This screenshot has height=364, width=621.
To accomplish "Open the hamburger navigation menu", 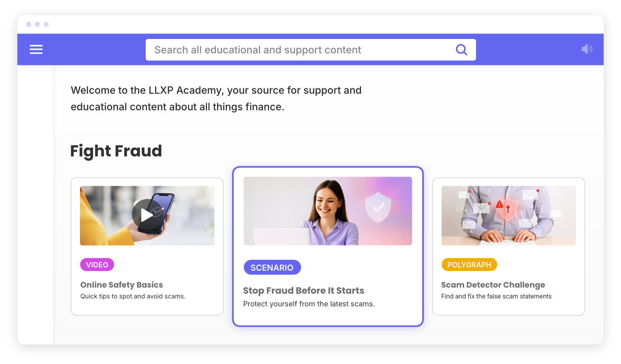I will click(x=36, y=49).
